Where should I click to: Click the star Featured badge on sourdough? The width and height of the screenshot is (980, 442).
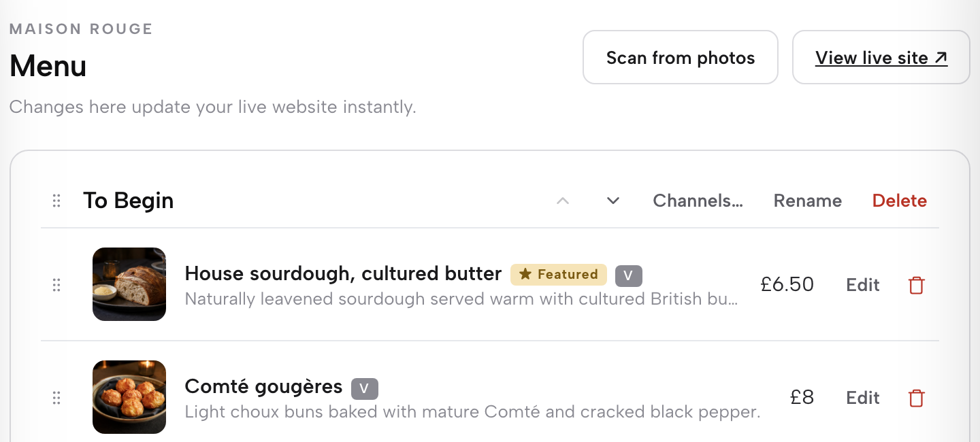559,275
